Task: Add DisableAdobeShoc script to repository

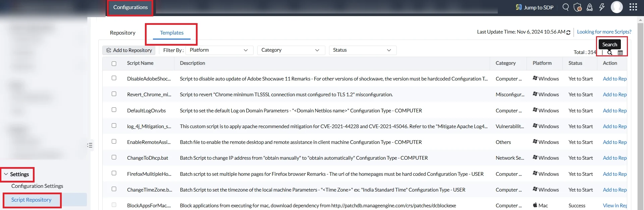Action: pyautogui.click(x=614, y=78)
